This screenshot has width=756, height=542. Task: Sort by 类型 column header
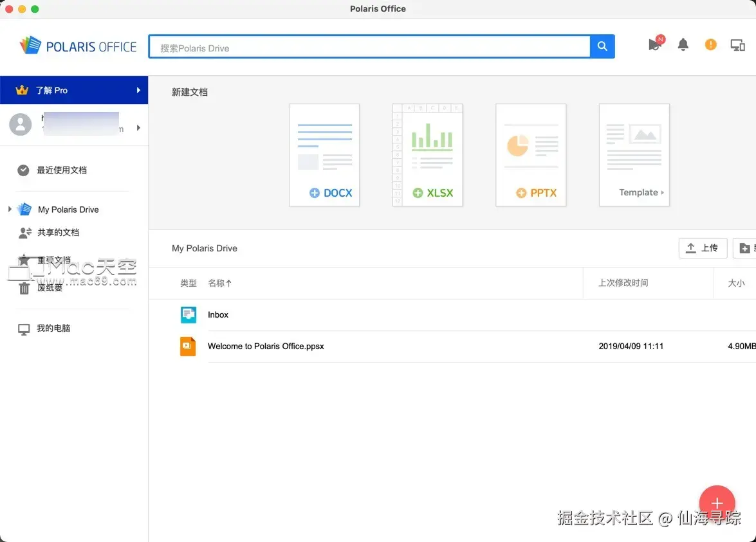[x=189, y=284]
